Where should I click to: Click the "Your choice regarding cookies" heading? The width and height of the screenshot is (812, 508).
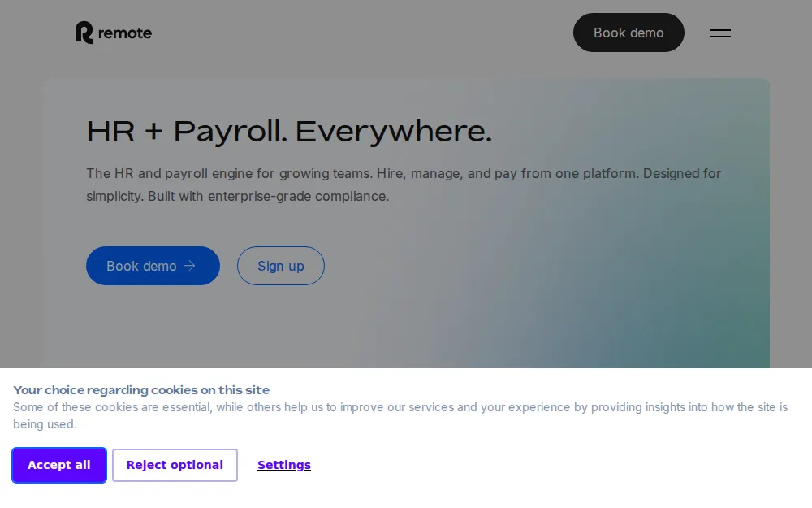(141, 390)
